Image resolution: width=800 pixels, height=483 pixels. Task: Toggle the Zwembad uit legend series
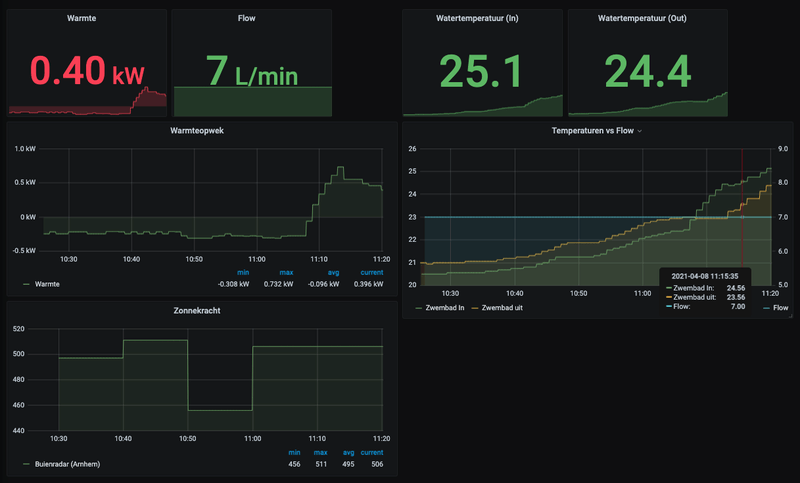502,308
